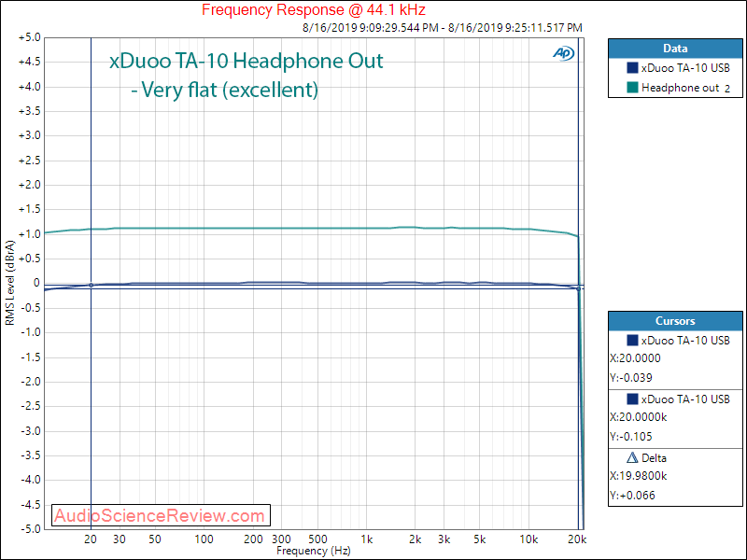This screenshot has width=747, height=560.
Task: Click the Y:-0.039 cursor value
Action: coord(631,378)
